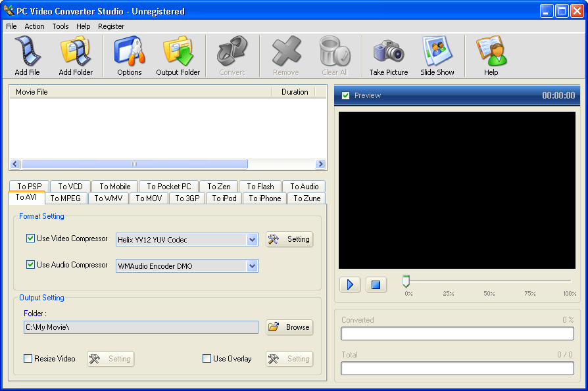Toggle the Preview checkbox
The image size is (588, 391).
click(346, 95)
